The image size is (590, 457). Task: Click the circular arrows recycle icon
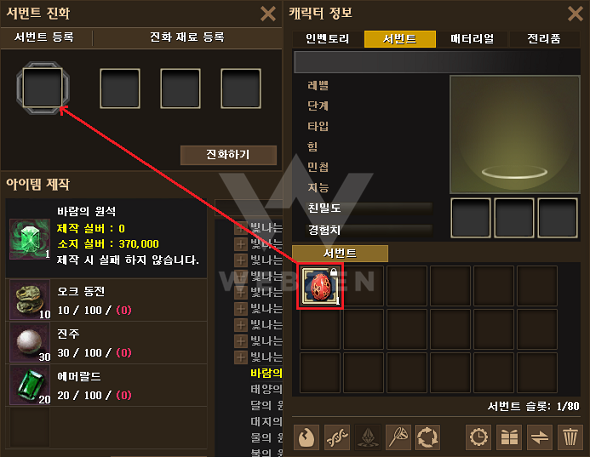point(427,437)
